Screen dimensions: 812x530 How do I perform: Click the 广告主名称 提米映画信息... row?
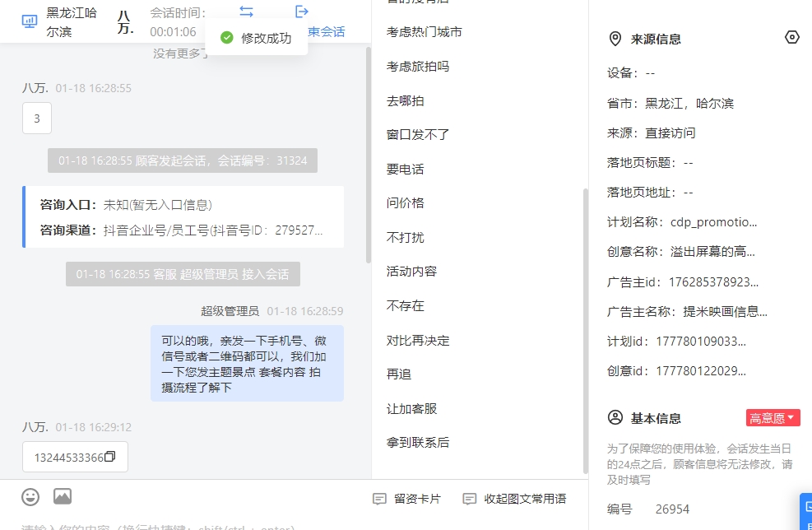[x=687, y=311]
